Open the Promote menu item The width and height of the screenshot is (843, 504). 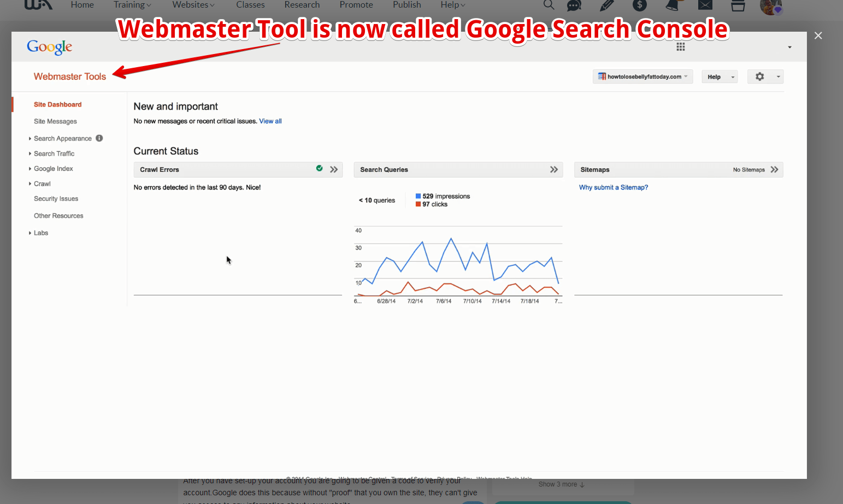pos(356,5)
